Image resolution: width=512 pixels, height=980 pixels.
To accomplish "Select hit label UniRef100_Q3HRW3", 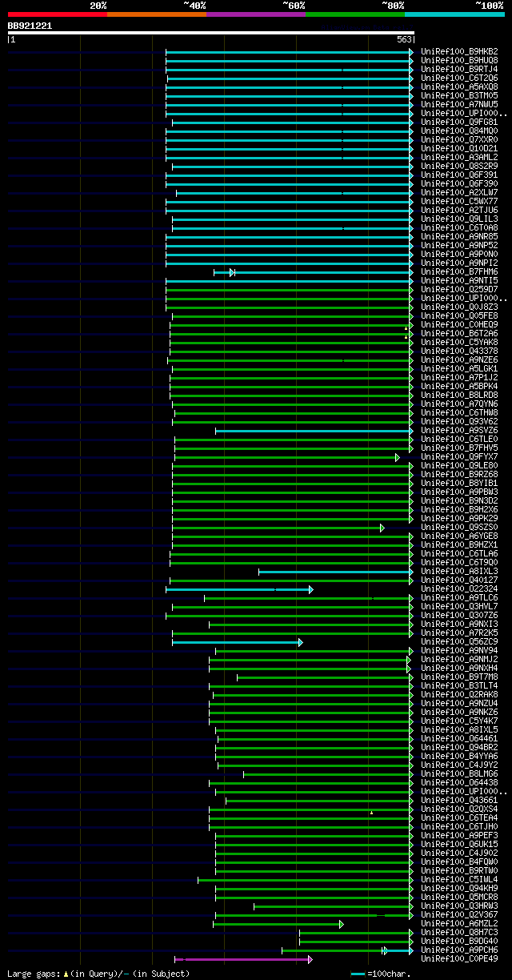I will point(460,906).
